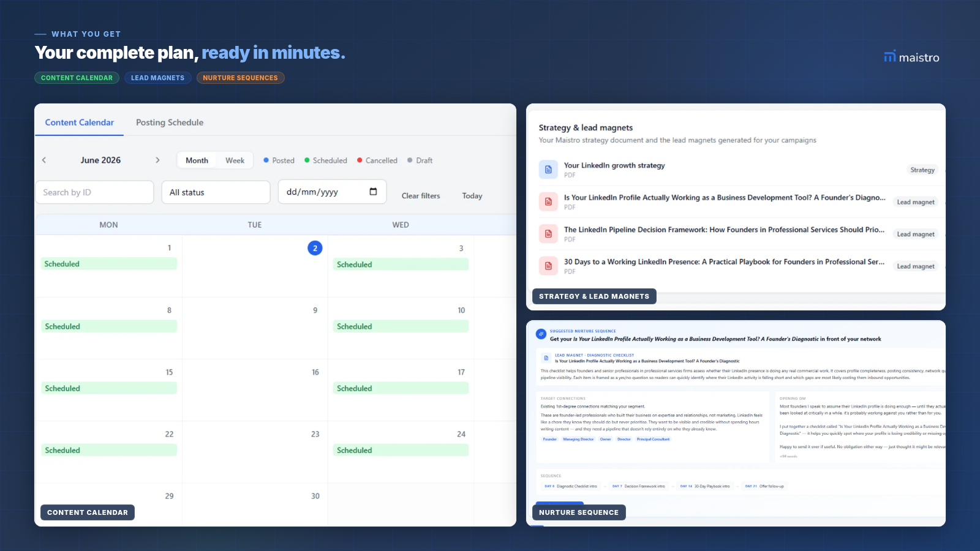The image size is (980, 551).
Task: Click the suggested nurture sequence round icon
Action: [x=541, y=334]
